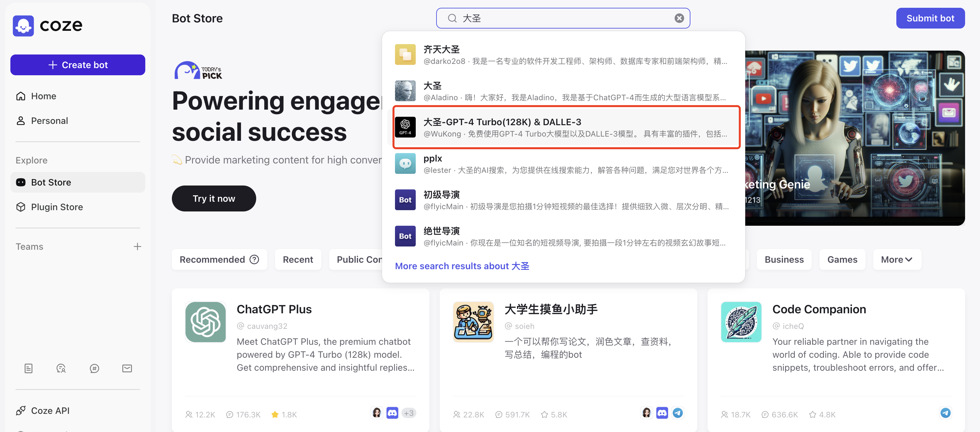Click the Telegram icon on the Code Companion card

pyautogui.click(x=945, y=413)
